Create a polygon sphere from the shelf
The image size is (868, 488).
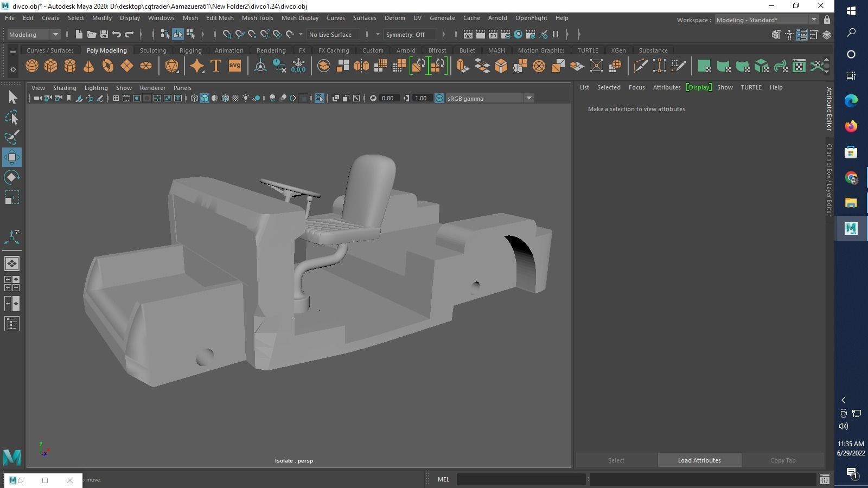32,66
